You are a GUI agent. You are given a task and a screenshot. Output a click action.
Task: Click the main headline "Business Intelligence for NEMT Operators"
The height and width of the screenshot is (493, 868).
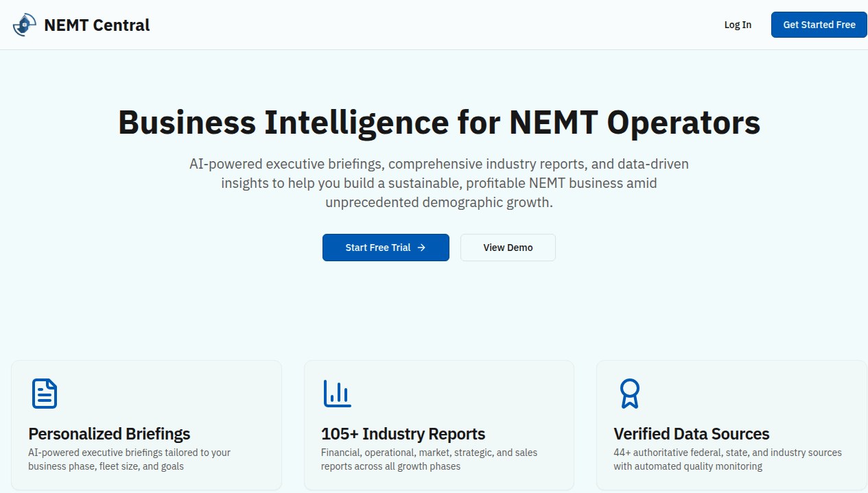439,123
